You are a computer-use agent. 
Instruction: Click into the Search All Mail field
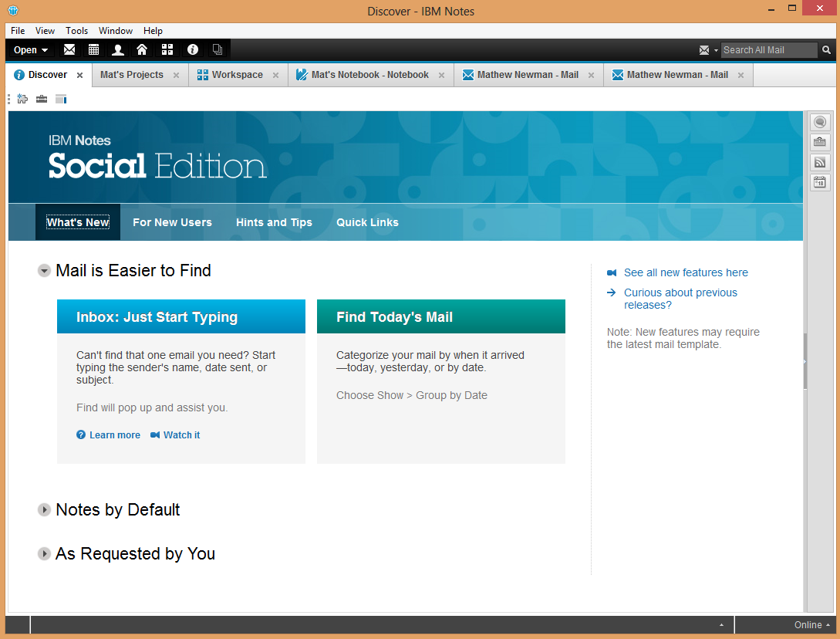coord(767,50)
